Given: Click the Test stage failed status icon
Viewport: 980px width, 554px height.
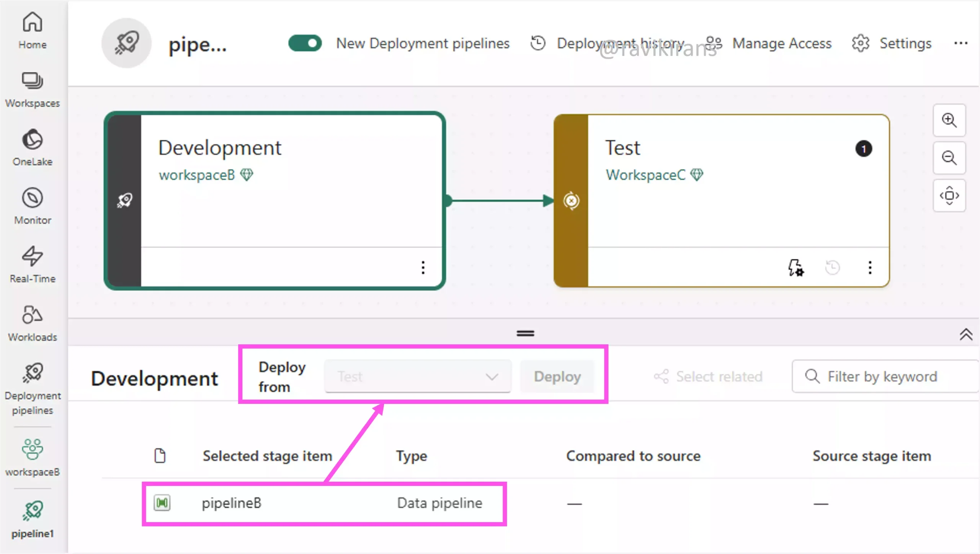Looking at the screenshot, I should (x=571, y=201).
